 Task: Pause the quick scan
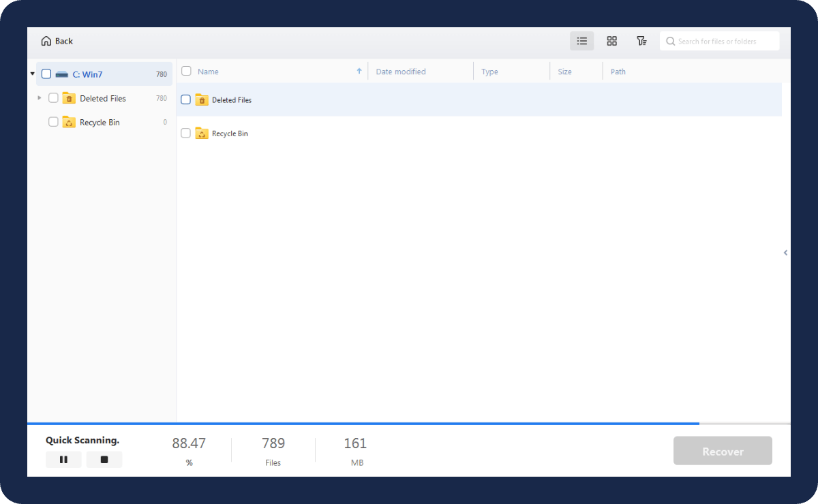(63, 460)
